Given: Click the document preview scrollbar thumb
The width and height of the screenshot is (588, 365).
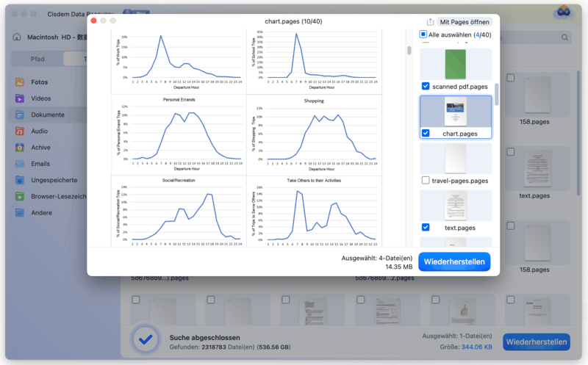Looking at the screenshot, I should [x=409, y=51].
